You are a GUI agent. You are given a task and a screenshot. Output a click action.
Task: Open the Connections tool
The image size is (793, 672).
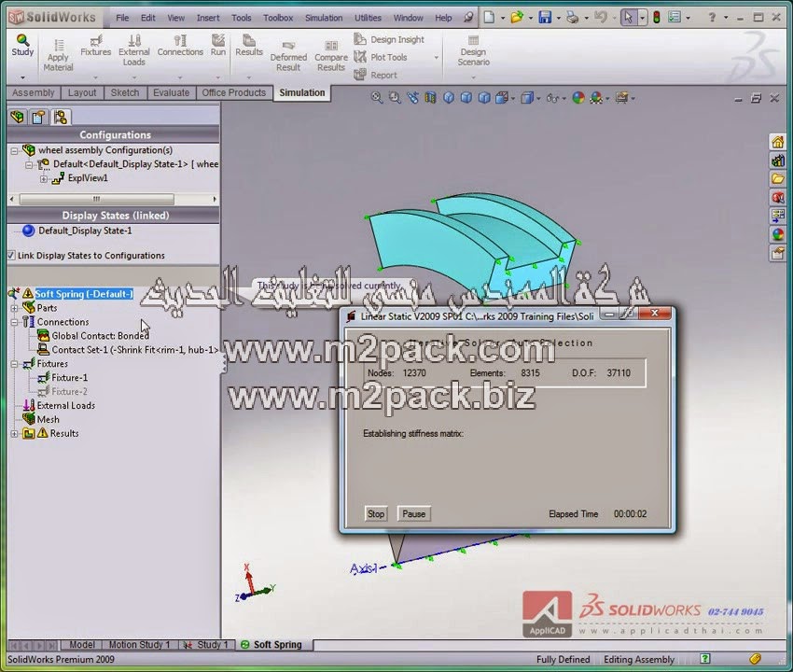click(x=180, y=46)
